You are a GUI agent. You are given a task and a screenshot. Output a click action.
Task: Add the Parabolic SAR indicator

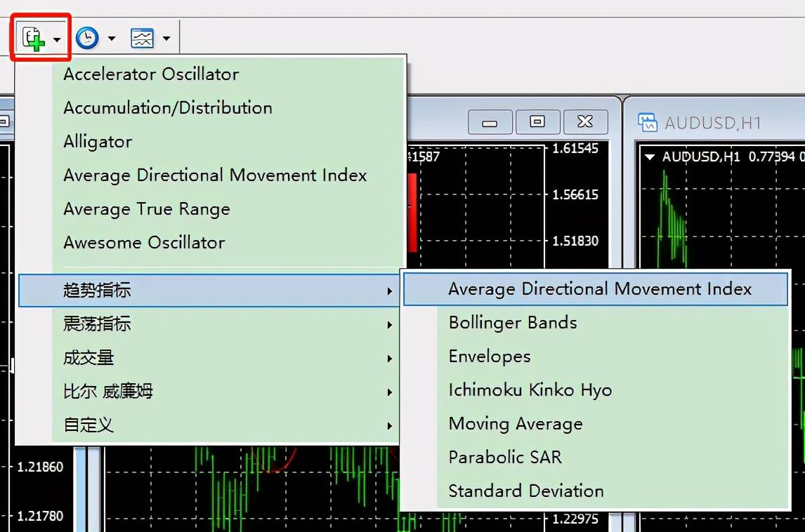pos(505,458)
